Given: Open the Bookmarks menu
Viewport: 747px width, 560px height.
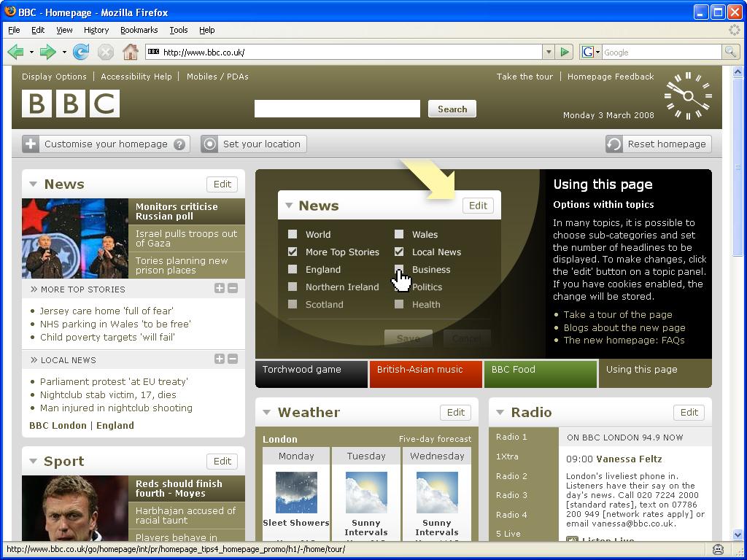Looking at the screenshot, I should point(139,30).
